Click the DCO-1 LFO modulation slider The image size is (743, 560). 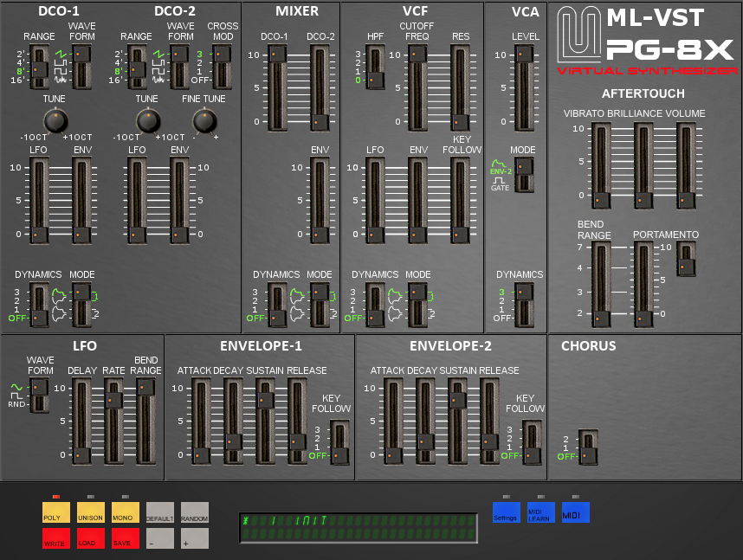click(x=39, y=201)
